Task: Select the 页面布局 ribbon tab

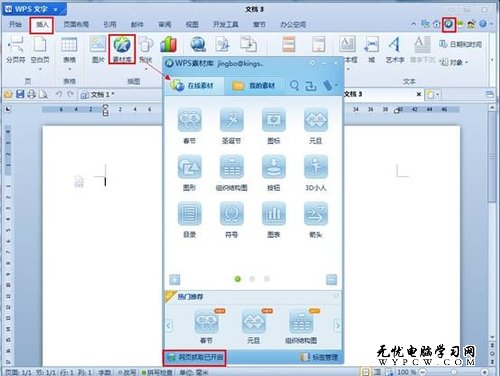Action: pos(76,24)
